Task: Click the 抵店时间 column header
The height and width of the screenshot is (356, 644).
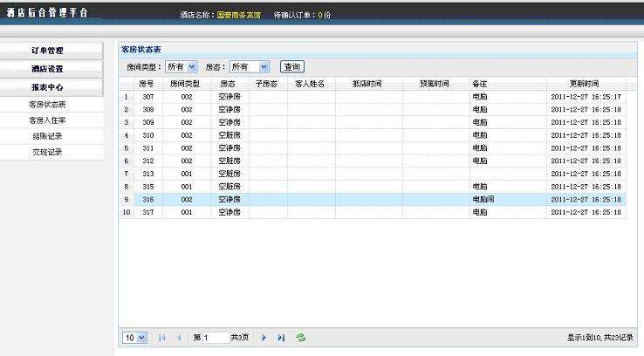Action: 367,84
